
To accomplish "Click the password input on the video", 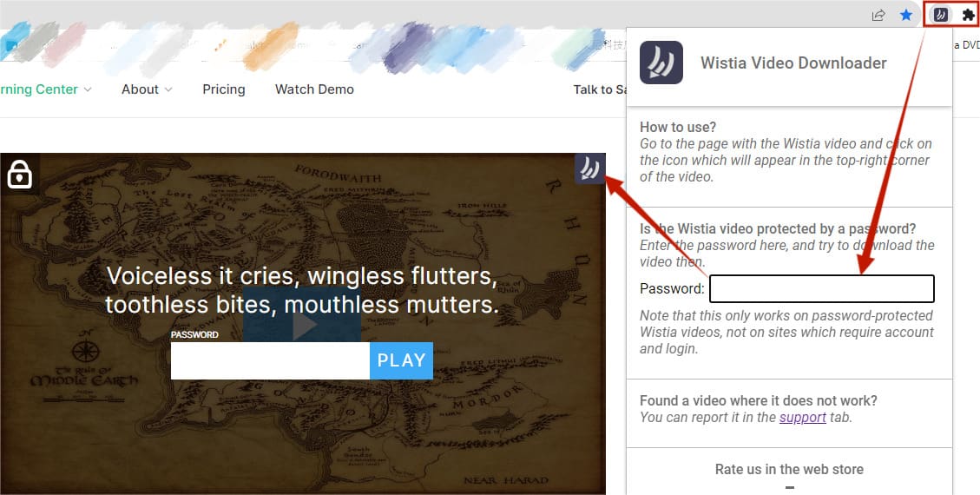I will coord(270,360).
